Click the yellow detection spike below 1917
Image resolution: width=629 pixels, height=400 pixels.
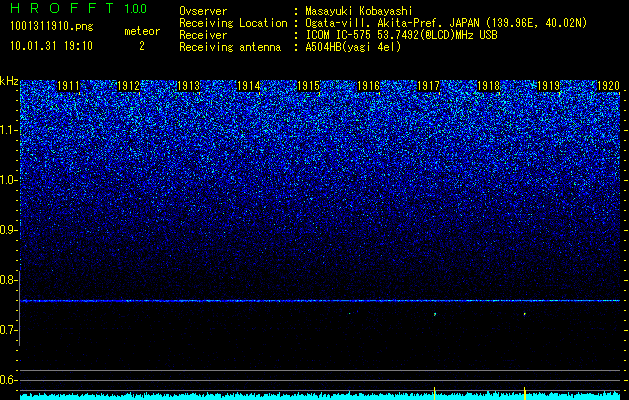point(434,393)
